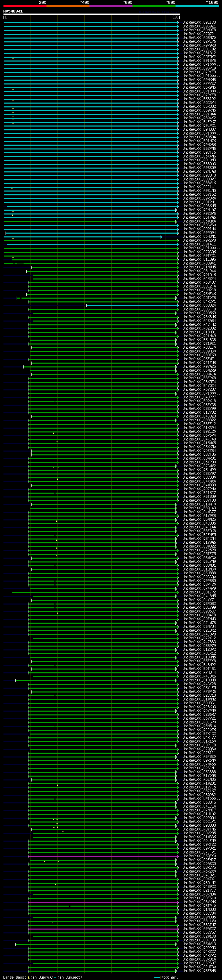Click the UniRef100_A9AZ27 label
The height and width of the screenshot is (980, 222).
[x=199, y=929]
